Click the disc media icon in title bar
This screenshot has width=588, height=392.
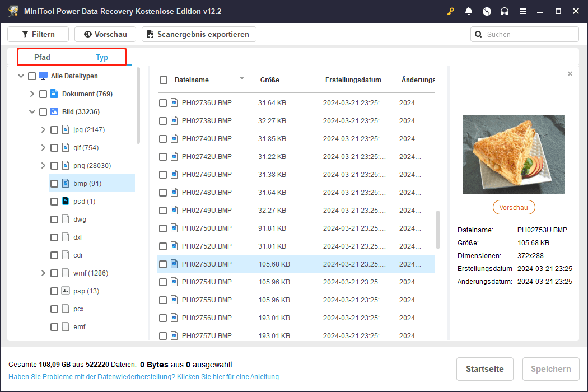pyautogui.click(x=487, y=11)
